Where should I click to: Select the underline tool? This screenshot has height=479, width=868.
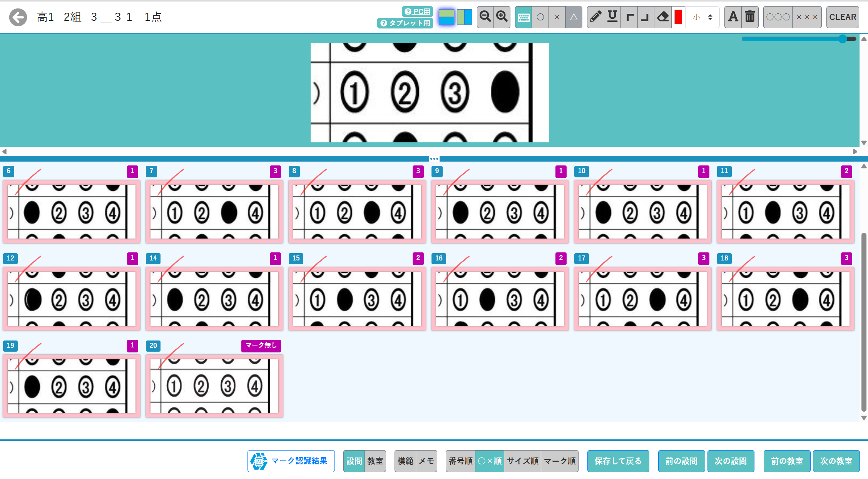pyautogui.click(x=612, y=17)
